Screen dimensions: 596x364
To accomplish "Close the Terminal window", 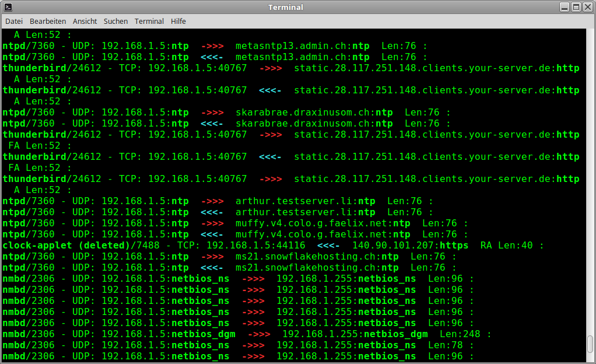I will point(588,7).
